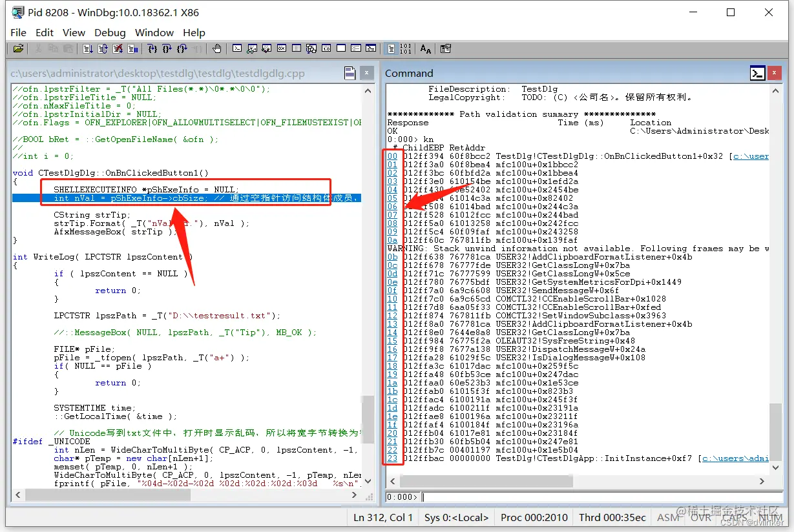The width and height of the screenshot is (794, 532).
Task: Click the highlighted 'int nVal = pShExeInfo->cbSize' line
Action: (185, 198)
